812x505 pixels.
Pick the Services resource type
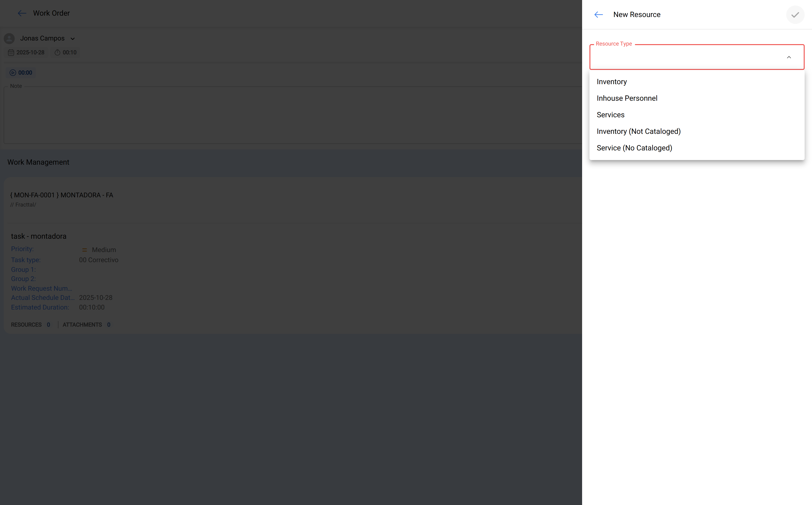pyautogui.click(x=610, y=115)
